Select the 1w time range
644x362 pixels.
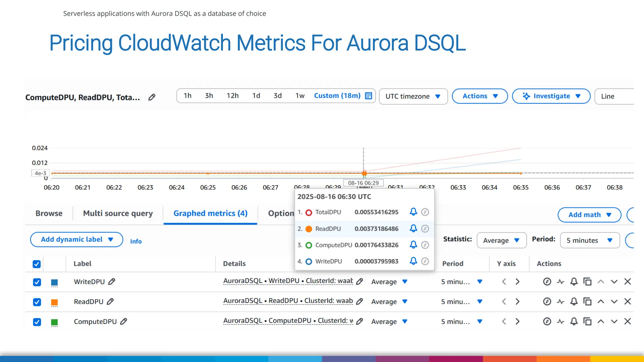(x=300, y=96)
